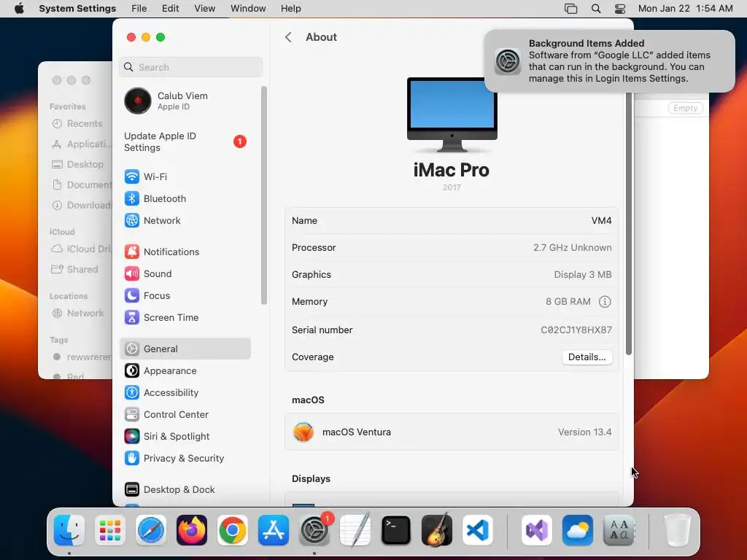The image size is (747, 560).
Task: Launch Google Chrome from the Dock
Action: (233, 530)
